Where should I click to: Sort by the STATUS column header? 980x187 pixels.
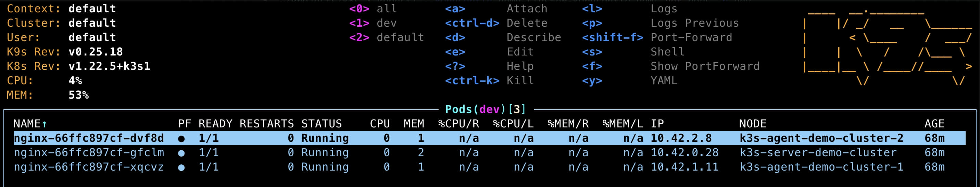pyautogui.click(x=322, y=124)
